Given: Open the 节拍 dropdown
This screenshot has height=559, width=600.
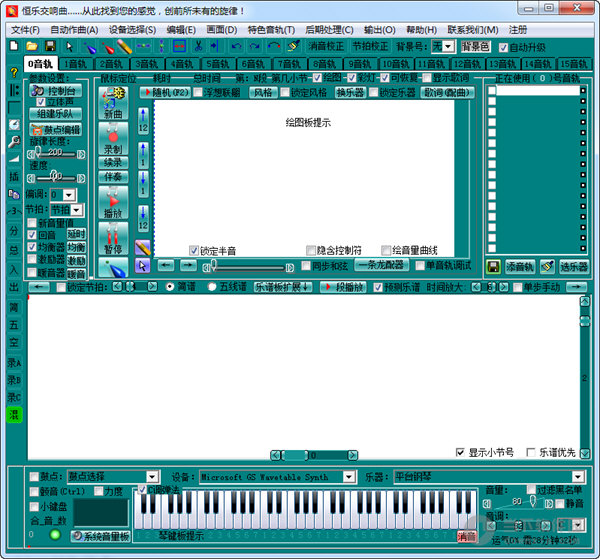Looking at the screenshot, I should tap(77, 210).
